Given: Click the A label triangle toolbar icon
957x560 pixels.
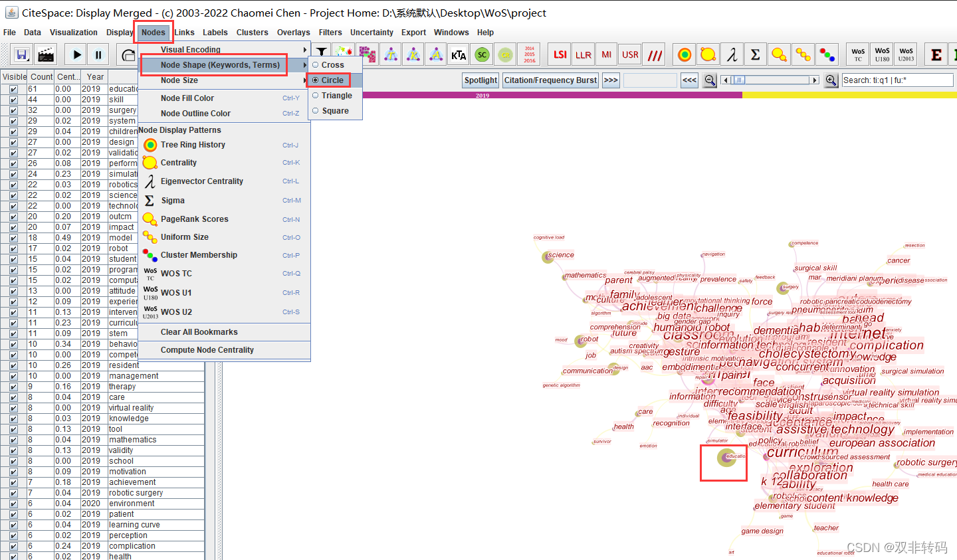Looking at the screenshot, I should click(436, 54).
